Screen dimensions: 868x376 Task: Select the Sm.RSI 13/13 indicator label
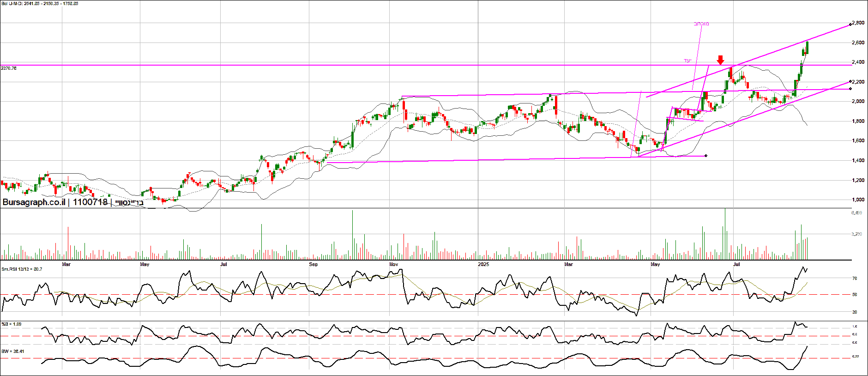pos(22,269)
